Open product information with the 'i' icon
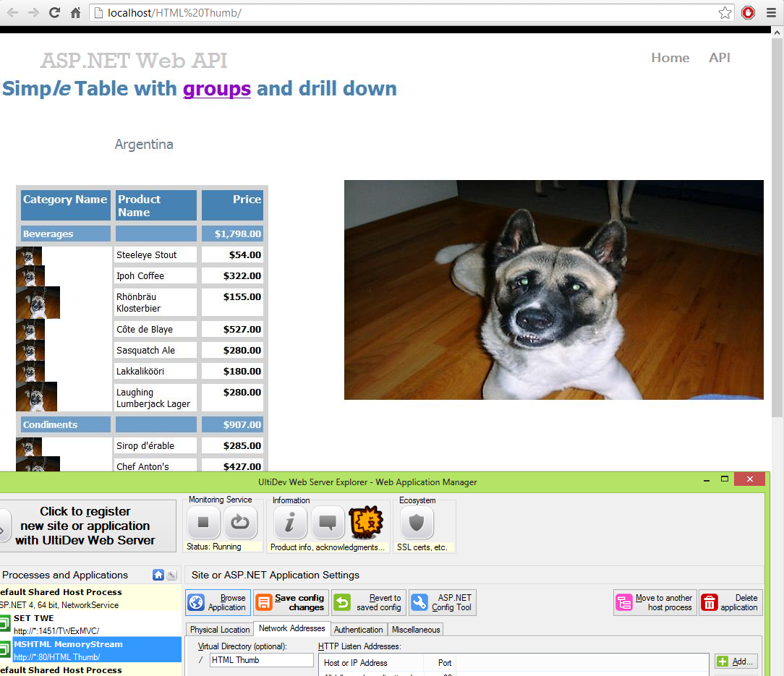Screen dimensions: 784x676 click(x=289, y=523)
